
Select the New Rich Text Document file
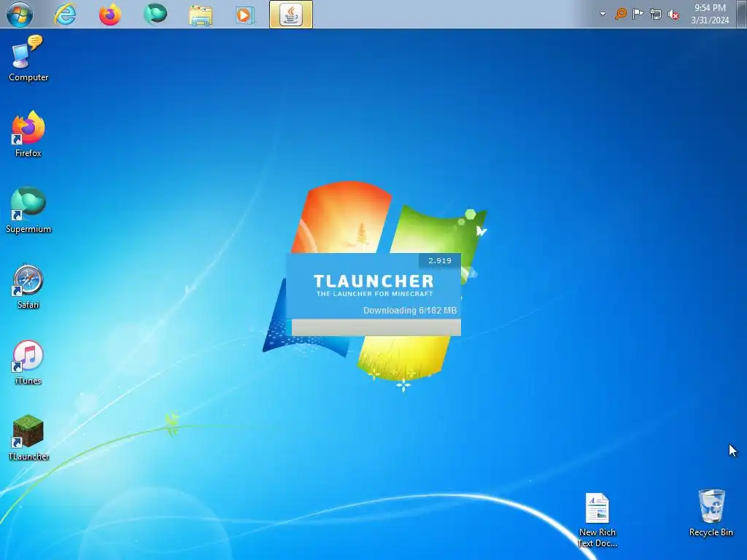(x=597, y=520)
